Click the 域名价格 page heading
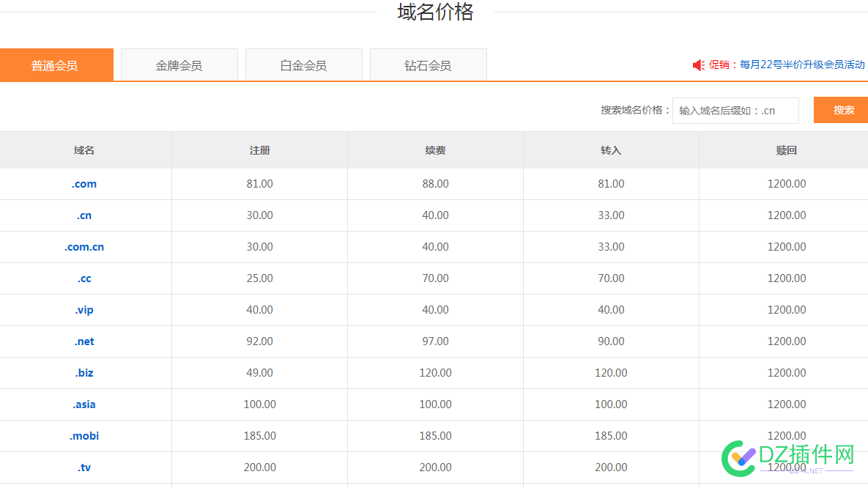Viewport: 868px width, 488px height. point(436,12)
